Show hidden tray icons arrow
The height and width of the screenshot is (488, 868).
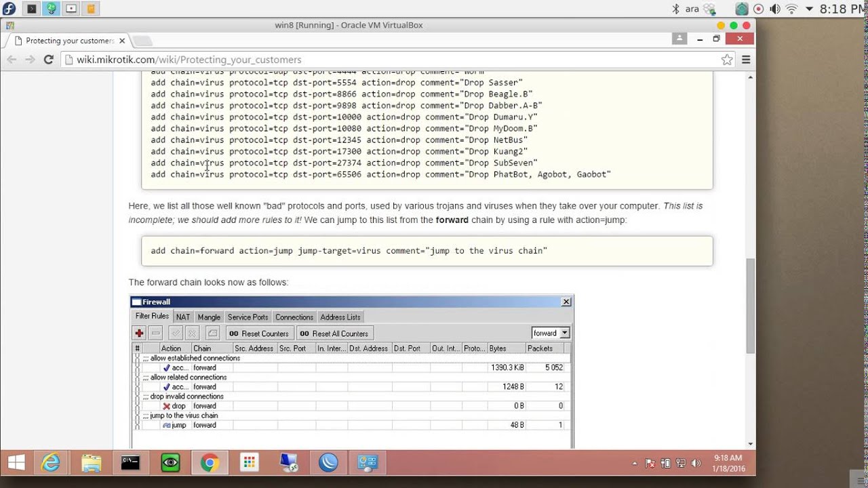pos(635,464)
